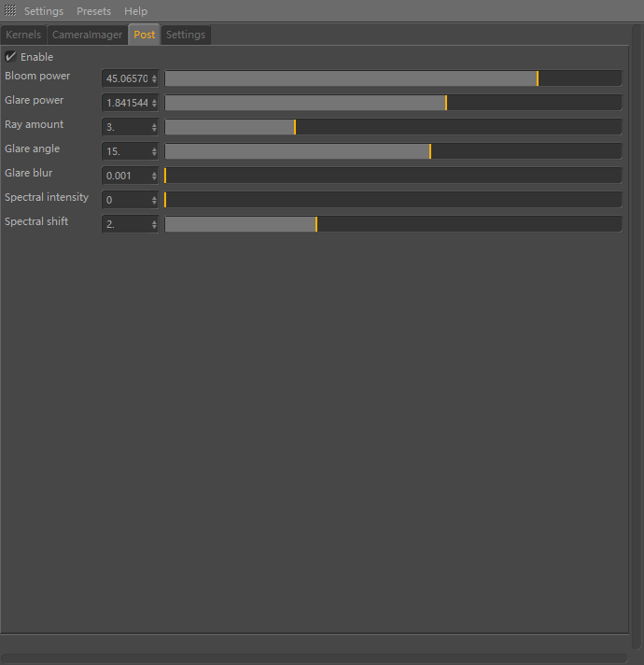
Task: Click the Spectral intensity stepper arrows
Action: pos(154,199)
